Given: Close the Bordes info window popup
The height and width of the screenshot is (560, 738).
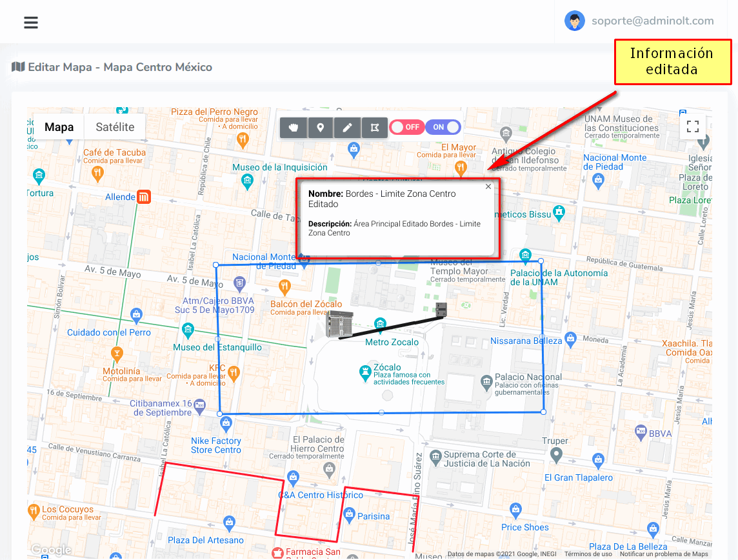Looking at the screenshot, I should pos(488,186).
